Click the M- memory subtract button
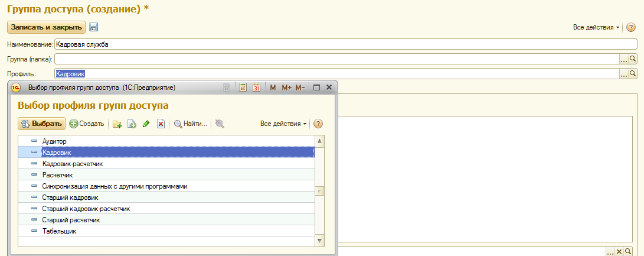 point(300,88)
